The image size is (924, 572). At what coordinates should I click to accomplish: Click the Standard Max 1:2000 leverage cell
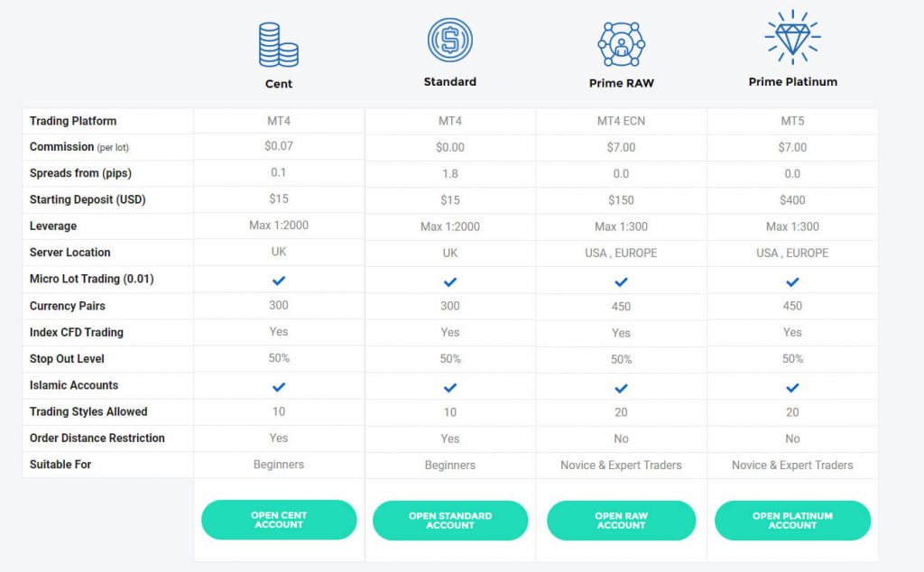click(x=450, y=226)
